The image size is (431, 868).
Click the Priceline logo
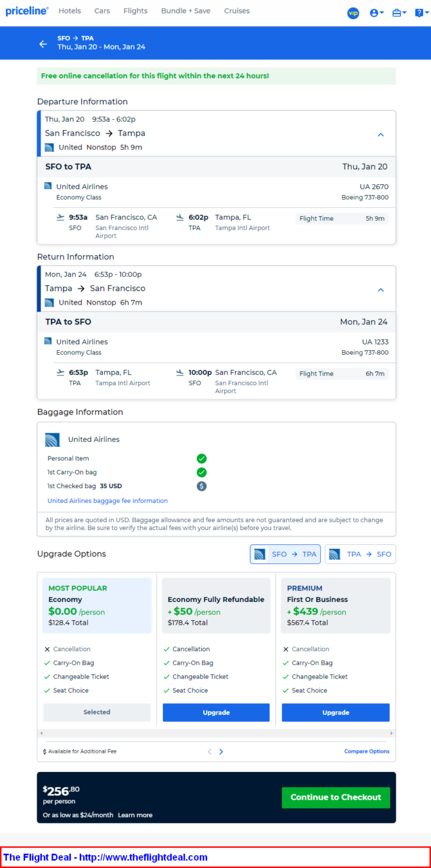pos(27,11)
